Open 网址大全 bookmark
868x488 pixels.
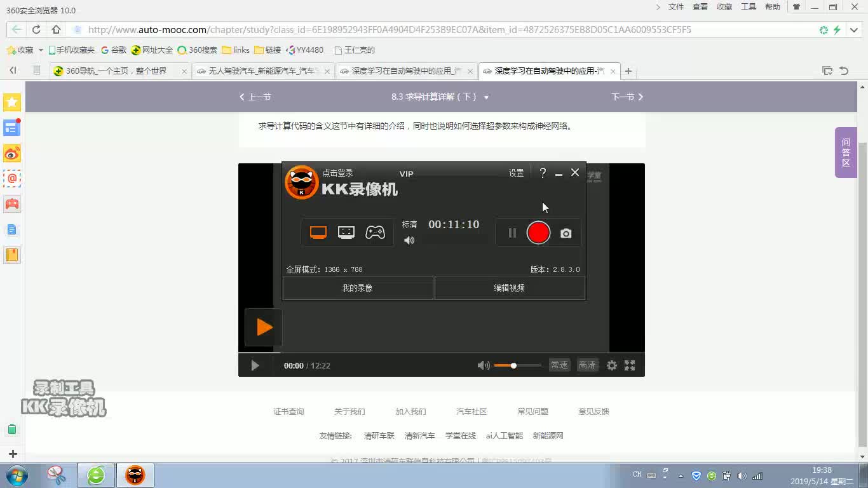tap(152, 50)
